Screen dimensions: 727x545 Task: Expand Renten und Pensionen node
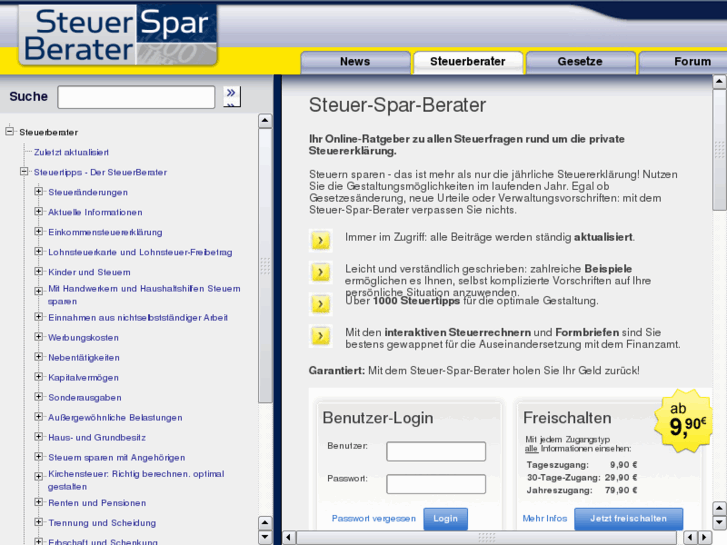point(39,502)
